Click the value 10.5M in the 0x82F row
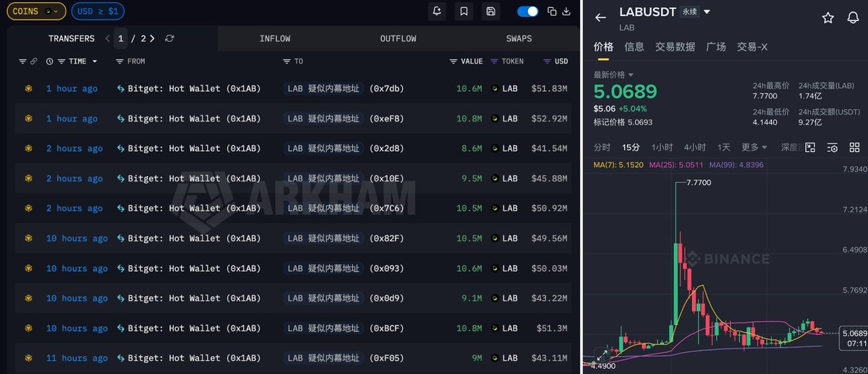This screenshot has height=374, width=868. coord(469,239)
